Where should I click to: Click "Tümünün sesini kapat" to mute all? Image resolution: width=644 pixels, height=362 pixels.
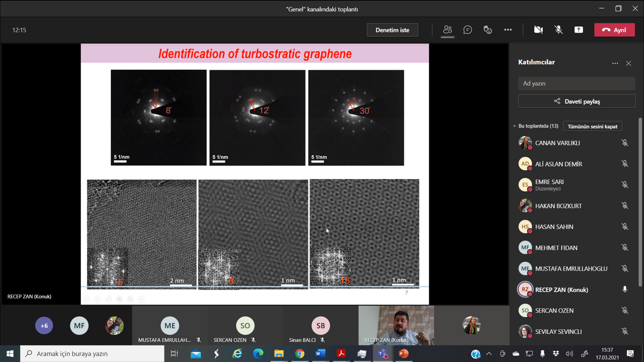click(592, 126)
